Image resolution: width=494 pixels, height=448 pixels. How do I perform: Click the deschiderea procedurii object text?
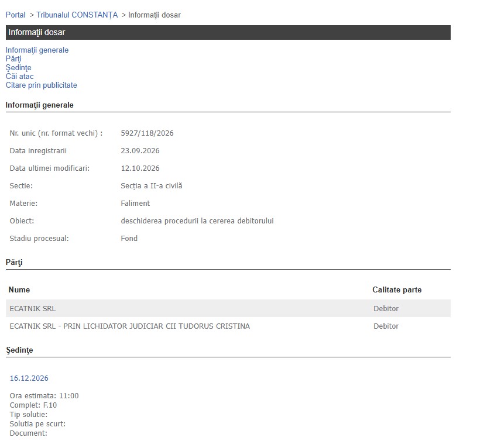coord(197,221)
